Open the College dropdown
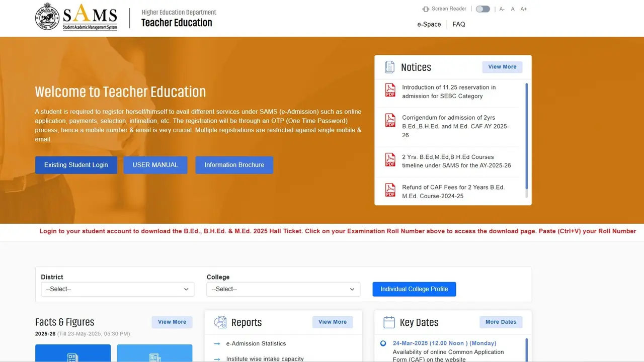The height and width of the screenshot is (362, 644). [x=283, y=289]
